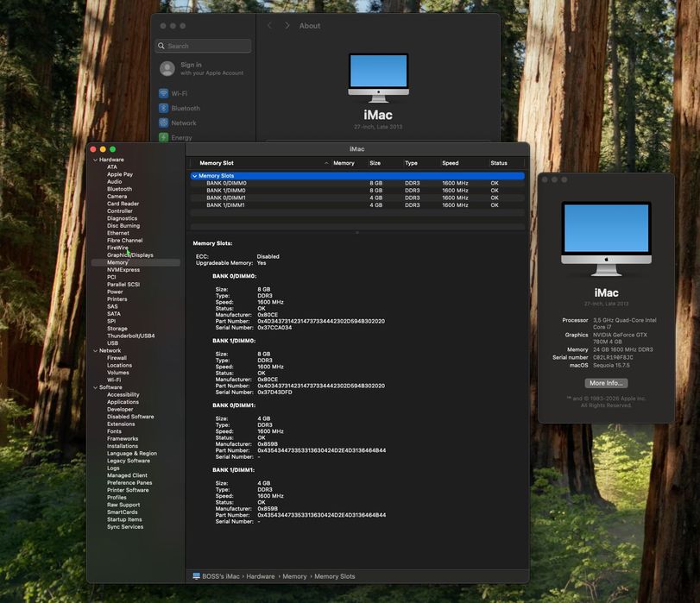Screen dimensions: 700x603
Task: Collapse the Software section in sidebar
Action: coord(95,387)
